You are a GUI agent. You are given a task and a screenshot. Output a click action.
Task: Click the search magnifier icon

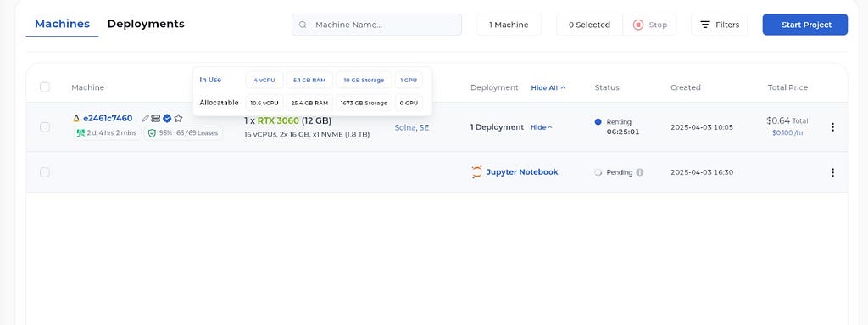[x=303, y=25]
